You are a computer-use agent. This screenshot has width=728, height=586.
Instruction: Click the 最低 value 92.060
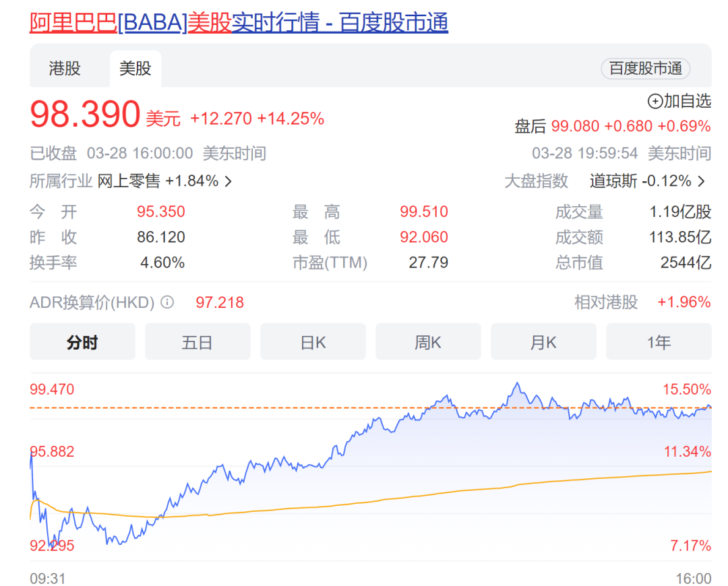click(424, 237)
